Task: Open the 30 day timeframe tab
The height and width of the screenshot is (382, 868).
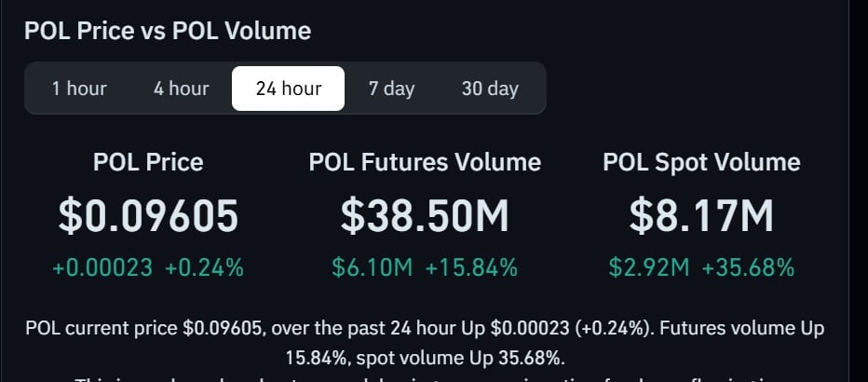Action: click(x=490, y=89)
